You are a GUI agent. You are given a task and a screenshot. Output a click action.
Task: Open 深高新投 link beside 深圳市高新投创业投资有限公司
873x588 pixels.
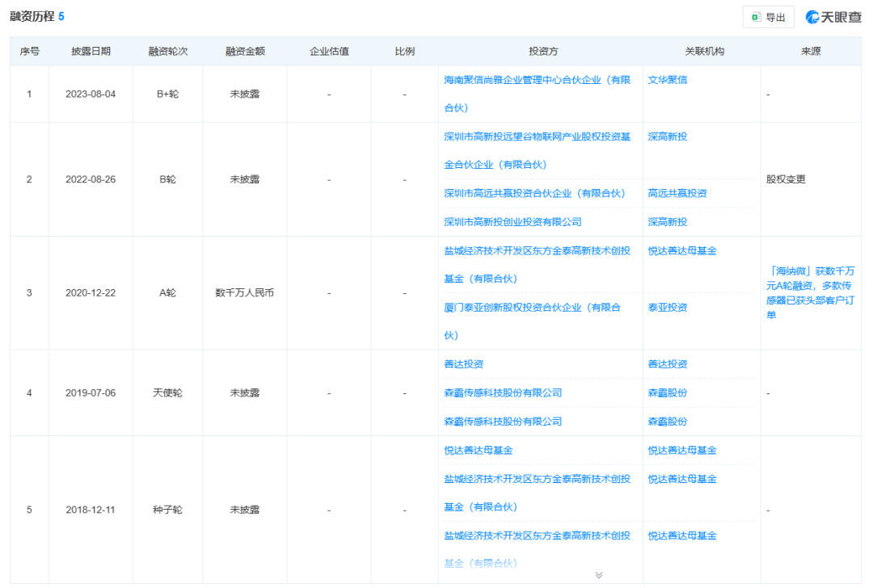pos(667,222)
